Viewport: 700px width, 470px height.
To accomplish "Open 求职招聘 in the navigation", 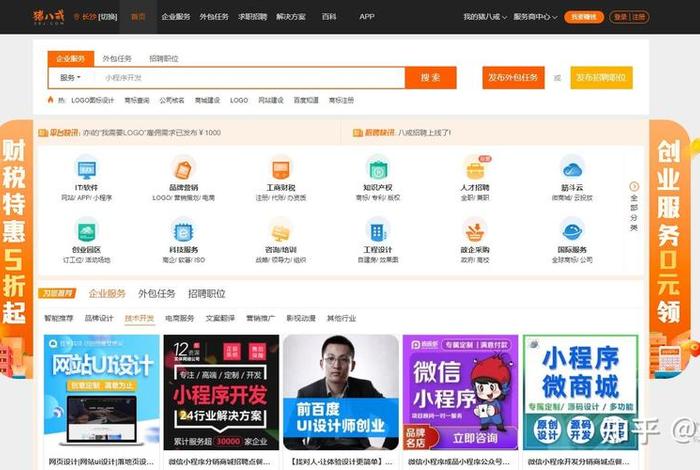I will tap(253, 17).
